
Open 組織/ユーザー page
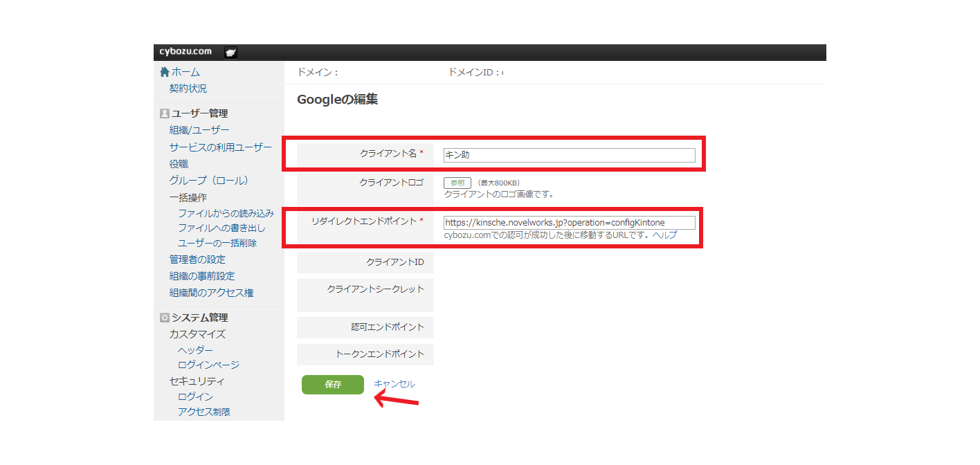tap(199, 130)
